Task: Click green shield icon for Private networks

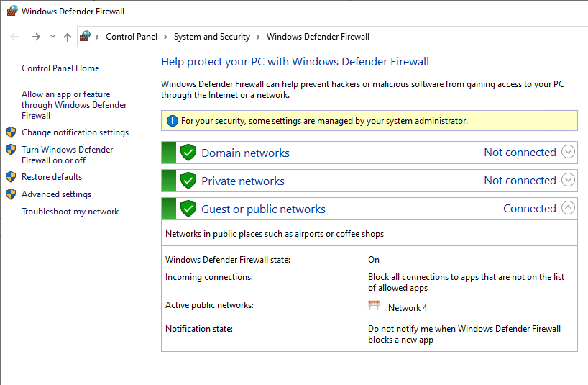Action: (x=188, y=181)
